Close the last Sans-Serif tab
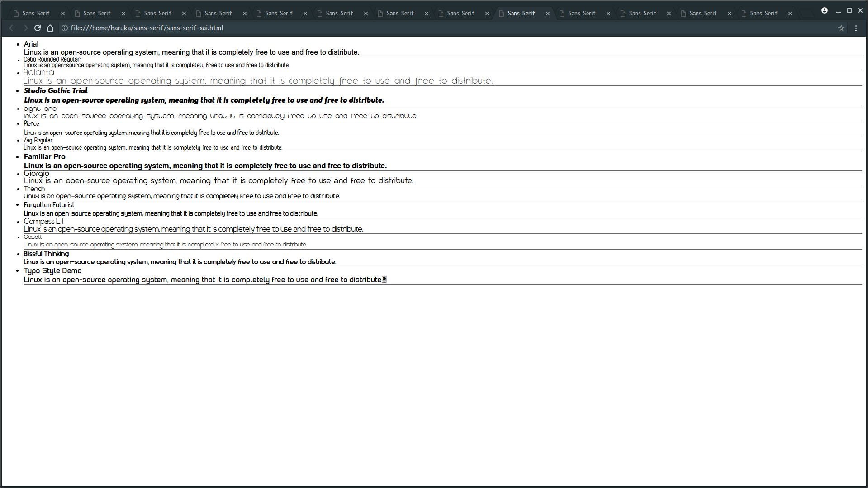The height and width of the screenshot is (488, 868). pyautogui.click(x=790, y=14)
